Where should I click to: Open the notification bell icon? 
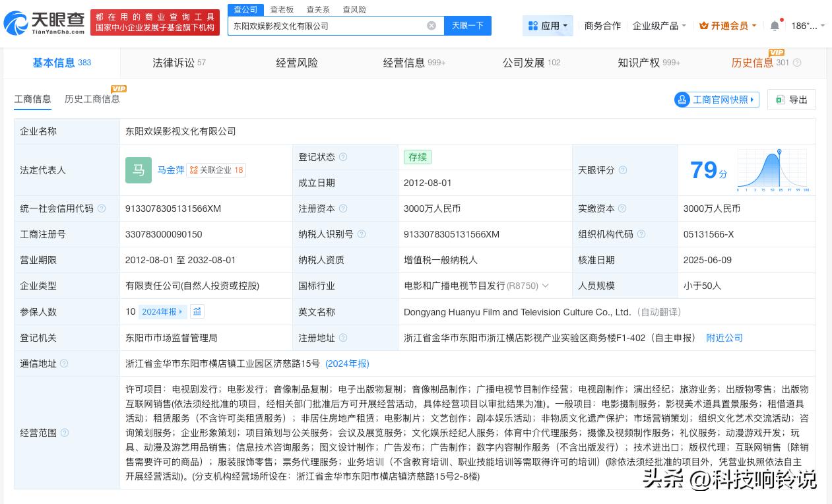(775, 26)
